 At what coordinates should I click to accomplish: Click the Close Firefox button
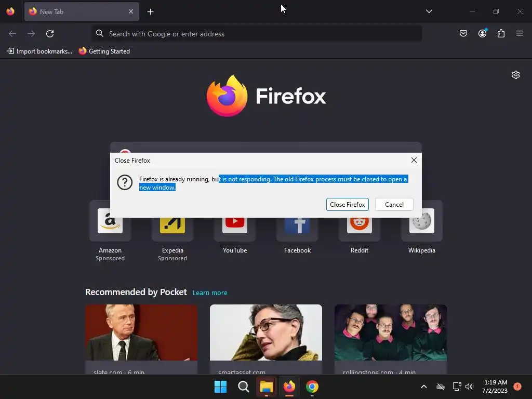(348, 205)
